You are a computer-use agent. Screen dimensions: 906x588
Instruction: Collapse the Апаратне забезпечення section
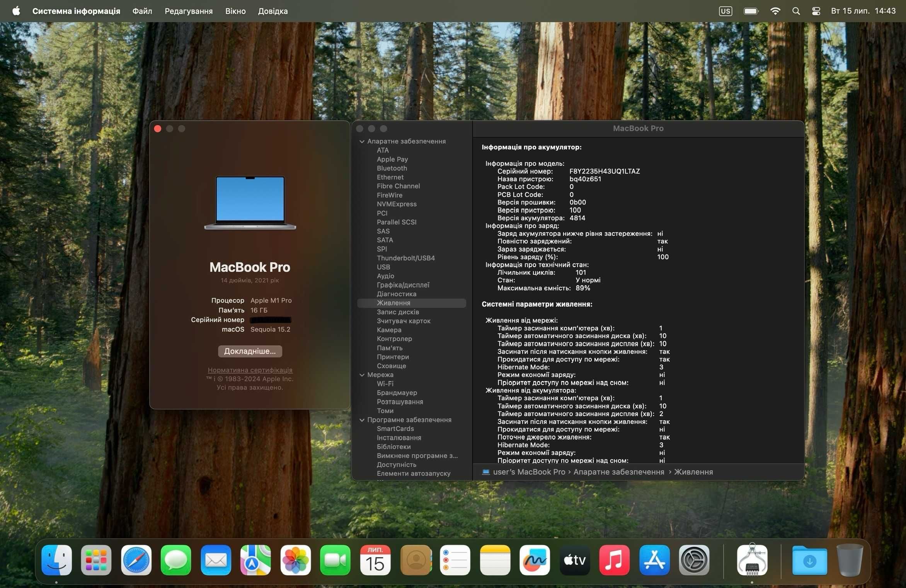pyautogui.click(x=362, y=141)
